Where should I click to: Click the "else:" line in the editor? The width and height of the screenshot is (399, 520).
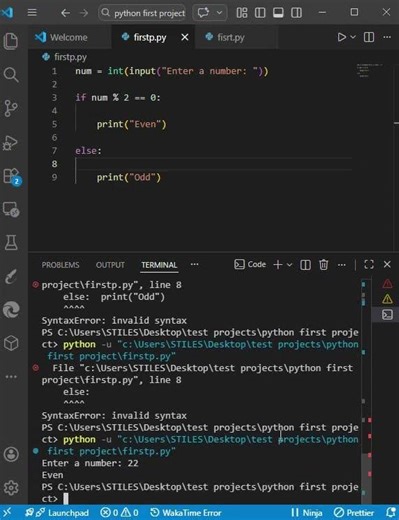tap(88, 151)
